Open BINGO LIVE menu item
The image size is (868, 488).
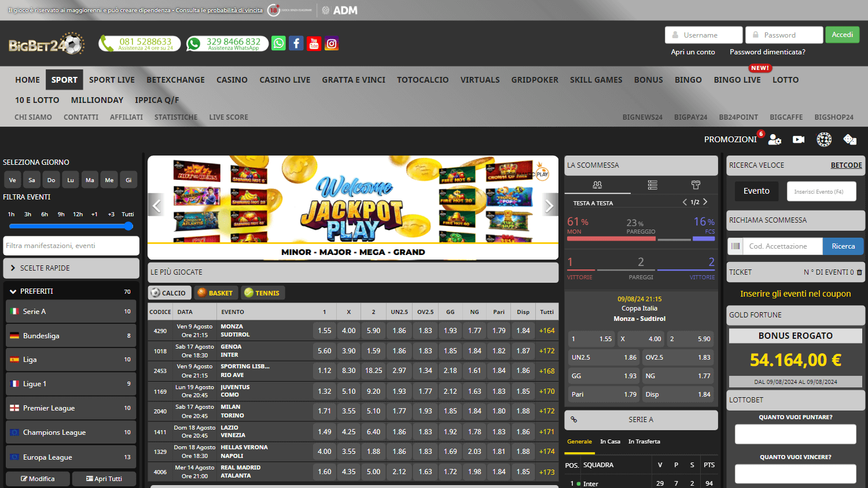coord(737,80)
